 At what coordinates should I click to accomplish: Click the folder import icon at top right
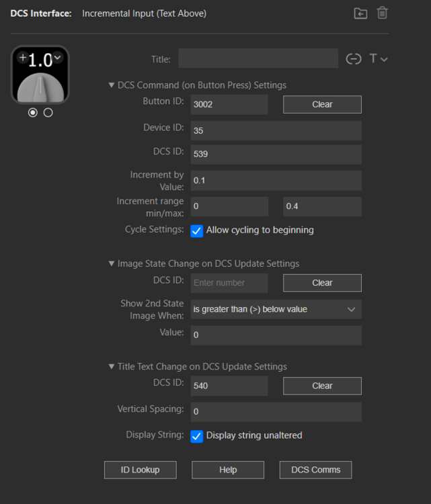point(360,13)
